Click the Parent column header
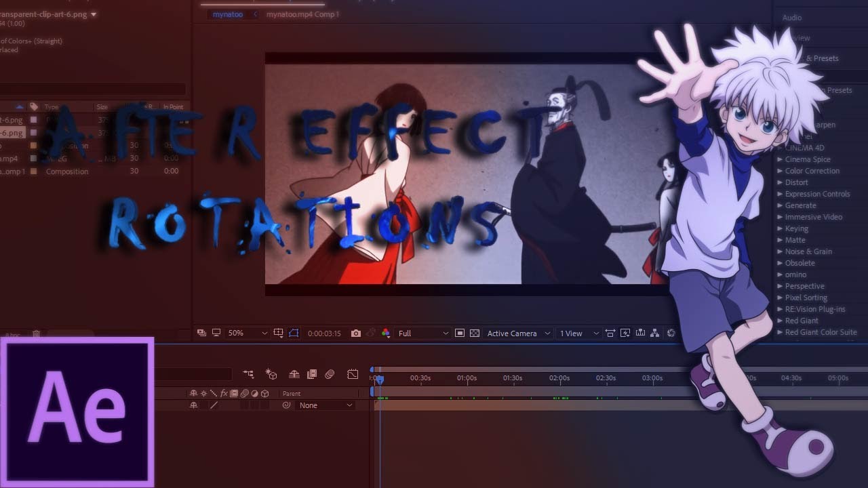Screen dimensions: 868x488 (x=292, y=394)
